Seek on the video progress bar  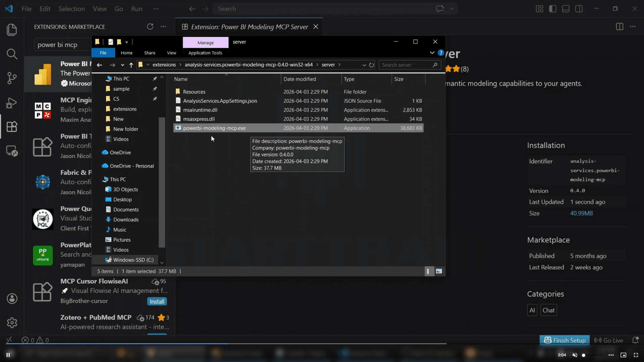click(226, 344)
